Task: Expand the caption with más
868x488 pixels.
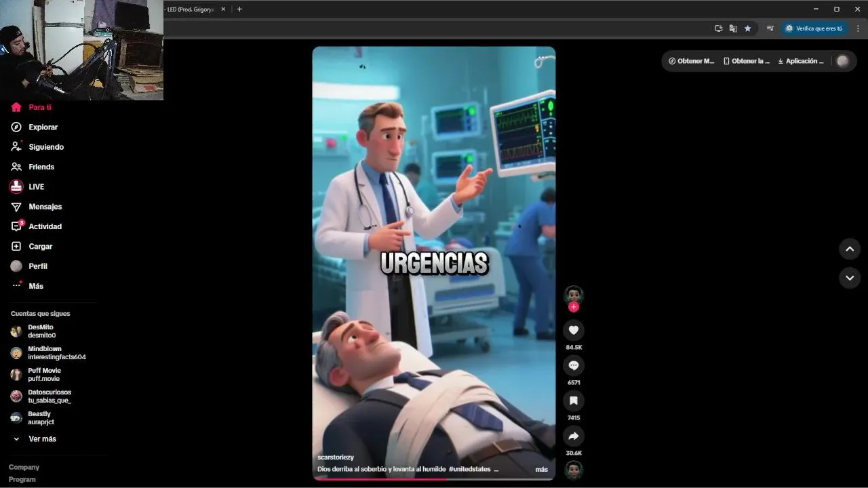Action: [x=541, y=469]
